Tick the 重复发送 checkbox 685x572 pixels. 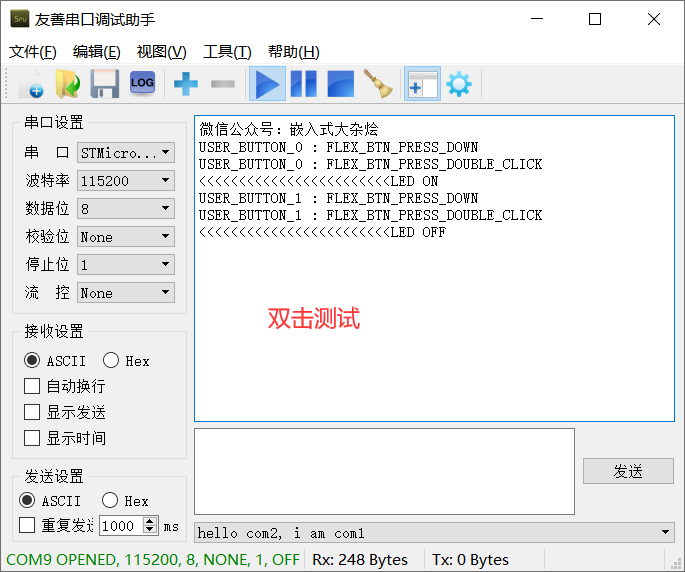coord(27,525)
